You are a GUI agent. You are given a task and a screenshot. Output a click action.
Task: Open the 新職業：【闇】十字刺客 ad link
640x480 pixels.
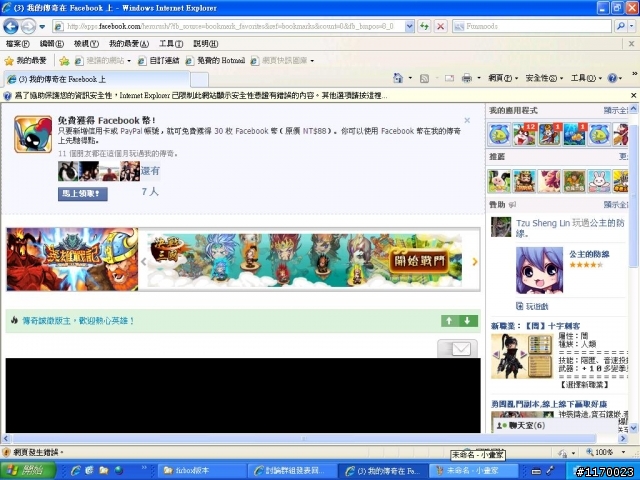[x=536, y=326]
